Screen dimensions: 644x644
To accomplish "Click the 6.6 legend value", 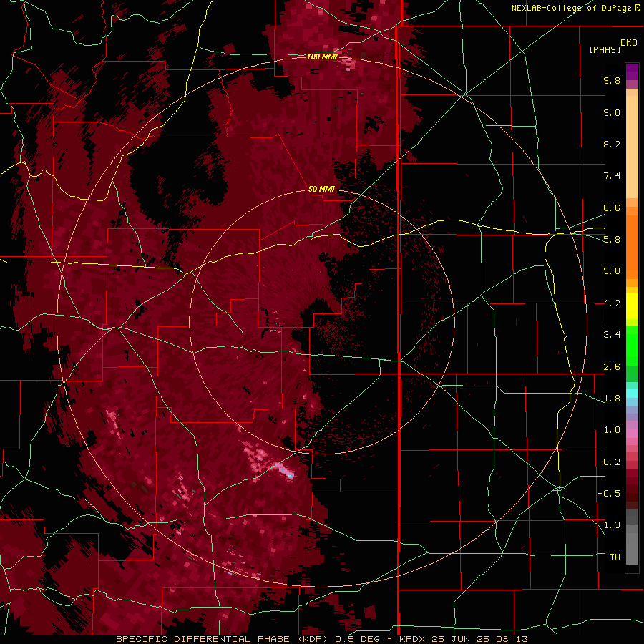I will [x=612, y=208].
